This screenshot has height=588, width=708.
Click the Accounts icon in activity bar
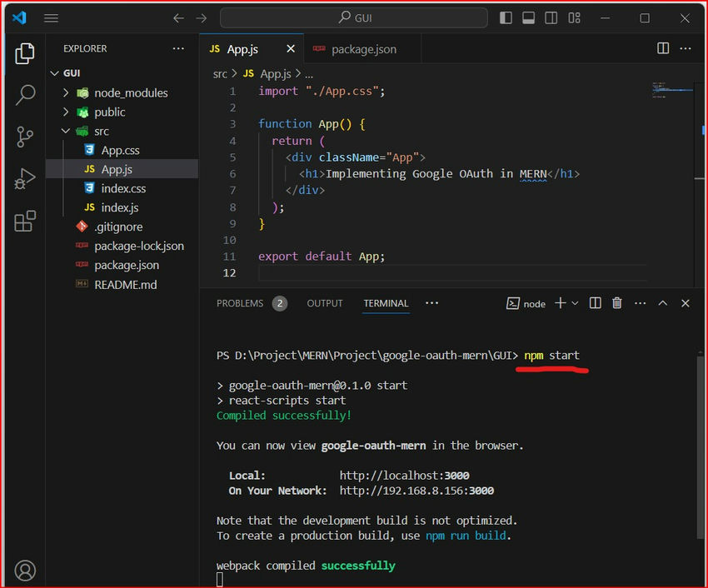point(25,571)
